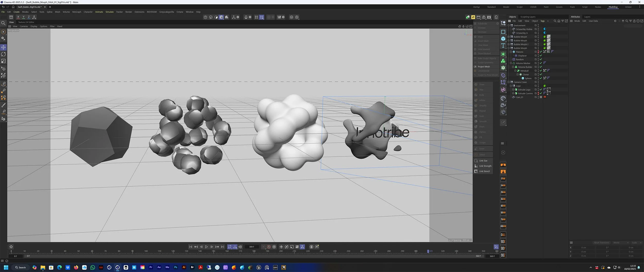Collapse the Logo null group
This screenshot has width=644, height=272.
pyautogui.click(x=511, y=86)
